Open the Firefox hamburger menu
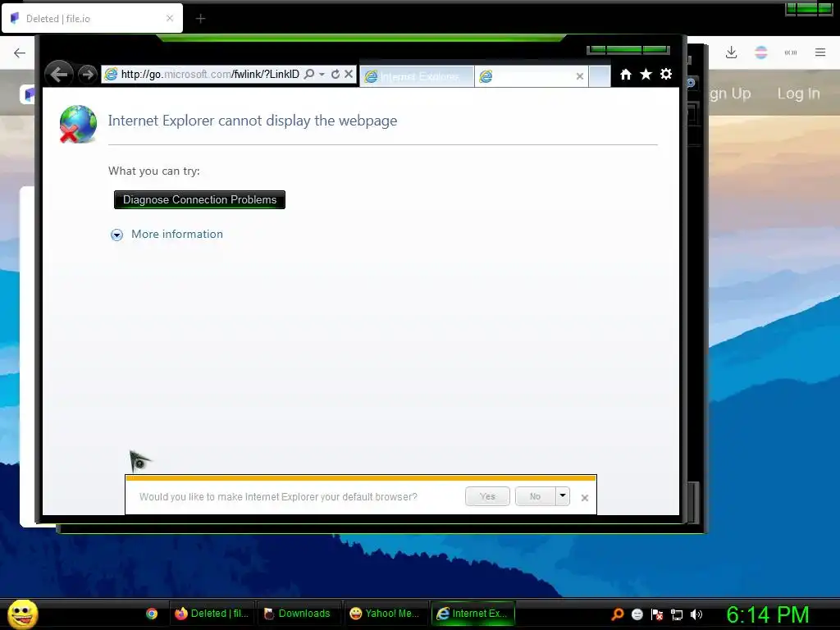840x630 pixels. point(820,52)
